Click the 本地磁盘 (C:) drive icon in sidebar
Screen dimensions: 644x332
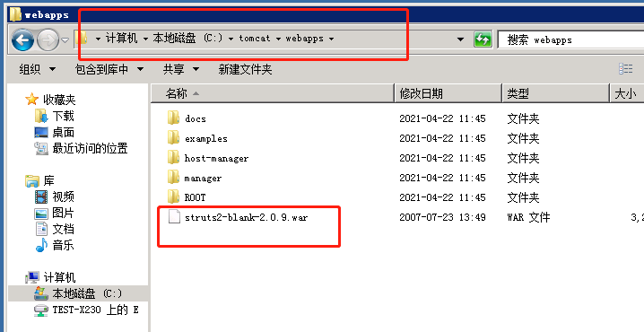tap(41, 293)
